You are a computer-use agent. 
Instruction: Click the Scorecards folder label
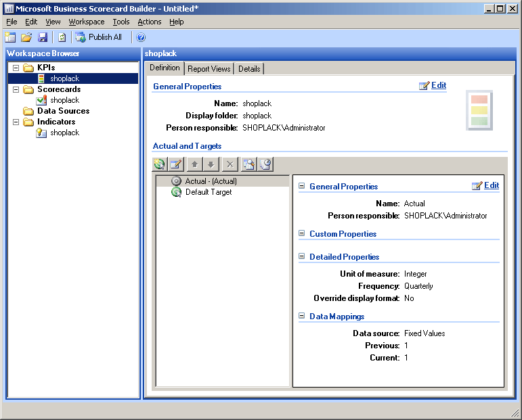[x=59, y=89]
